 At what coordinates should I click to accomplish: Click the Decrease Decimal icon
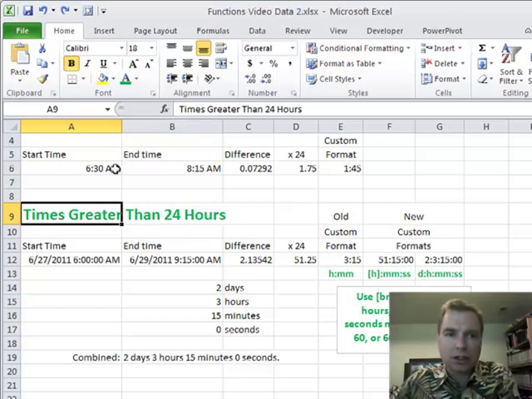click(x=266, y=79)
